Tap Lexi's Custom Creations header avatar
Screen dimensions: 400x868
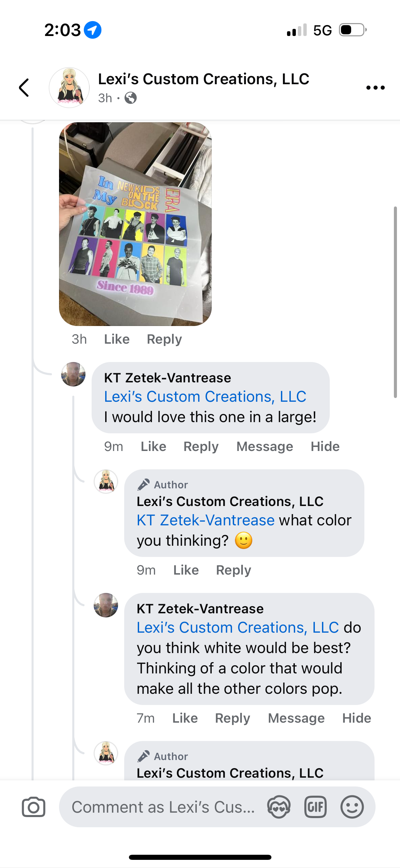(69, 88)
